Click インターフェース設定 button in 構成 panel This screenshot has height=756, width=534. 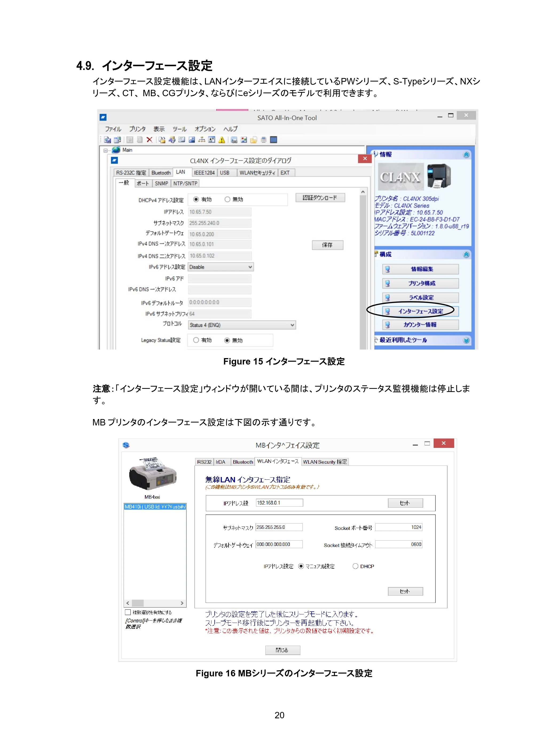[421, 311]
